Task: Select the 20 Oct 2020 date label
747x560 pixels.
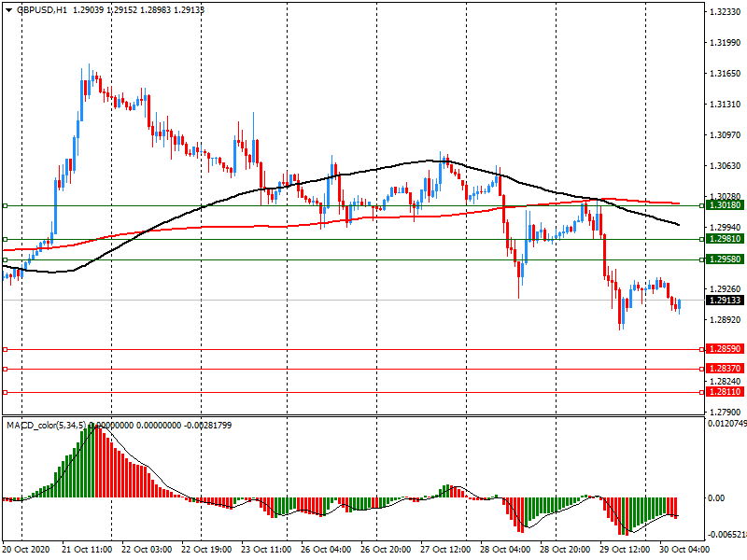Action: [26, 549]
